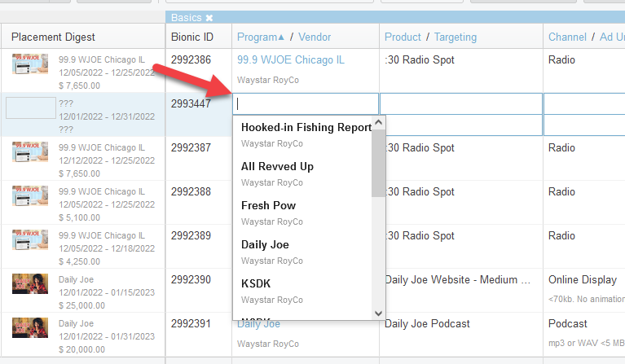Click the Vendor column header link
Screen dimensions: 625x364
[x=315, y=37]
